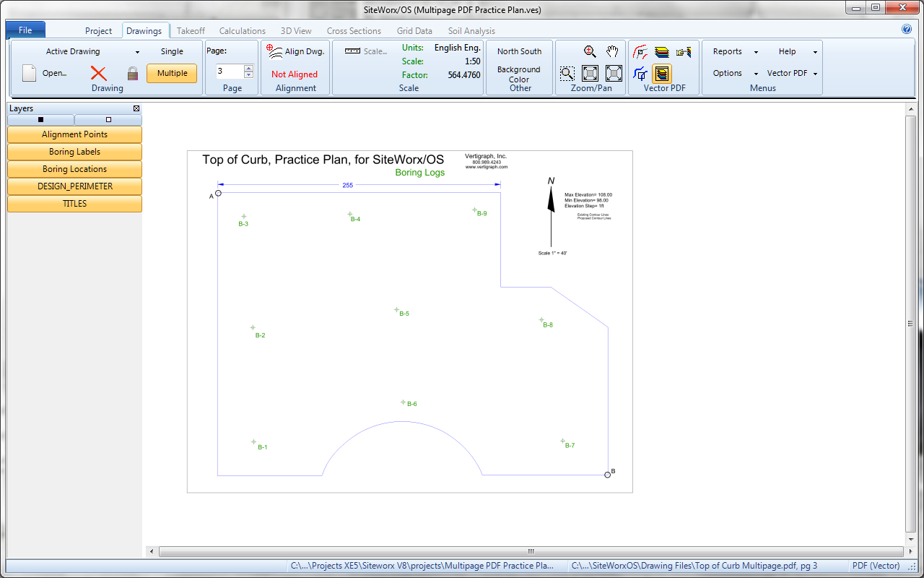Screen dimensions: 924x578
Task: Open help via the question mark icon
Action: pos(907,30)
